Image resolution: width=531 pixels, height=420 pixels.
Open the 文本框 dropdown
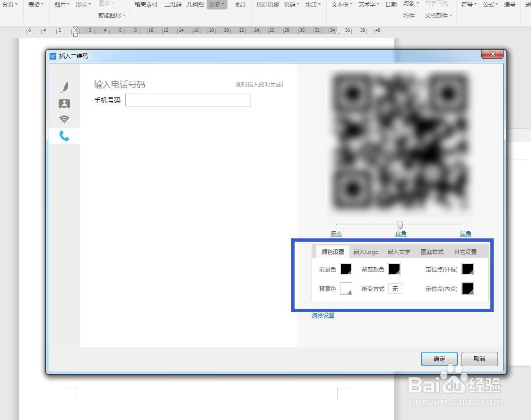pos(342,5)
